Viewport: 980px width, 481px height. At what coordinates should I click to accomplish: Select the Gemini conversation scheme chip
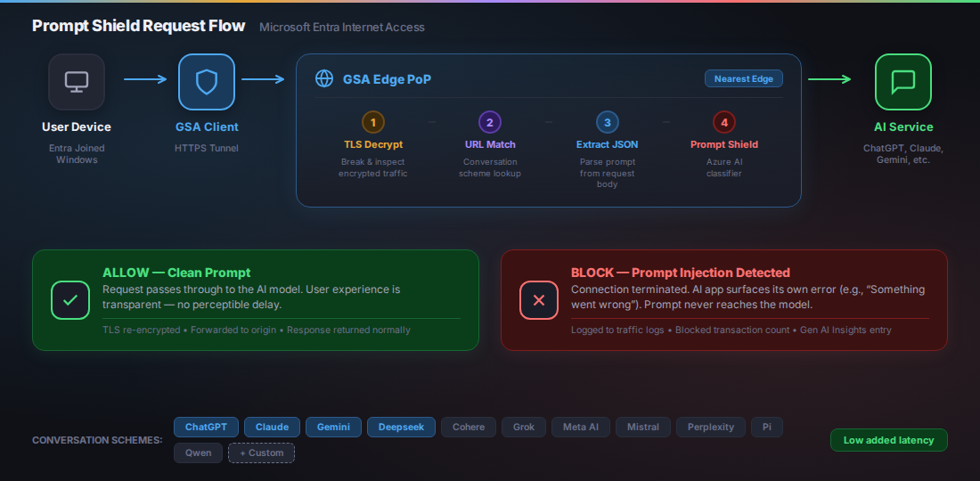[x=334, y=428]
